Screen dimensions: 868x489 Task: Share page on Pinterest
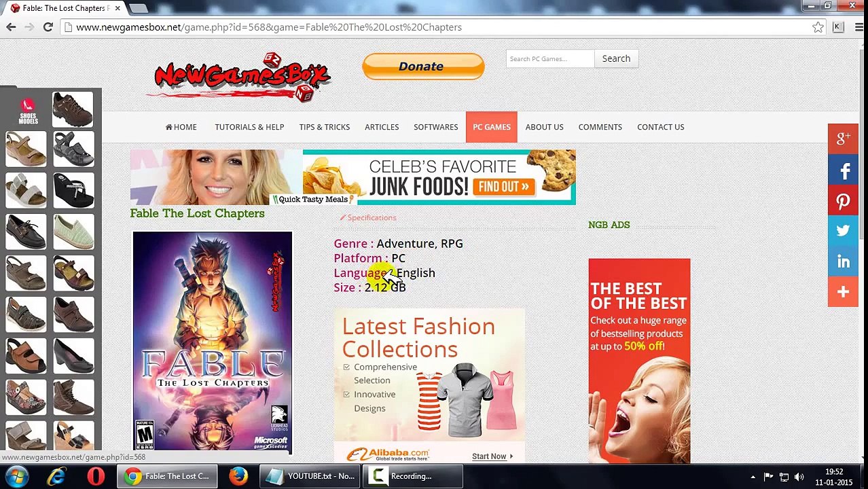(x=843, y=201)
